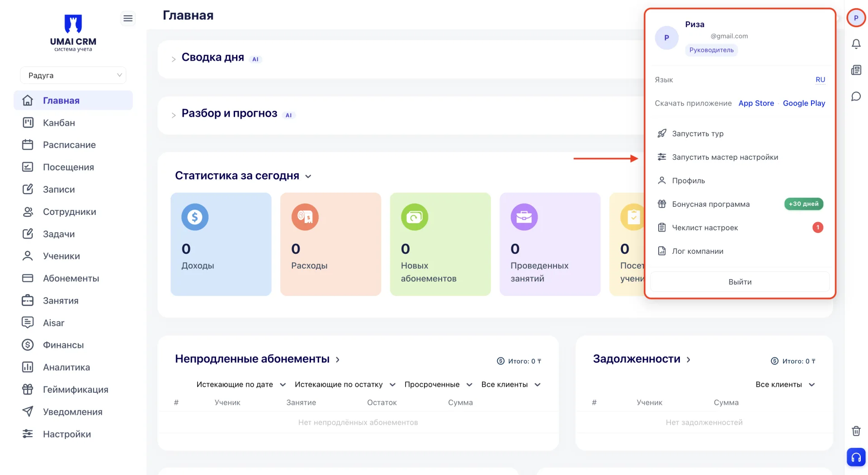Click the Расходы card icon
Viewport: 868px width, 475px height.
point(305,217)
